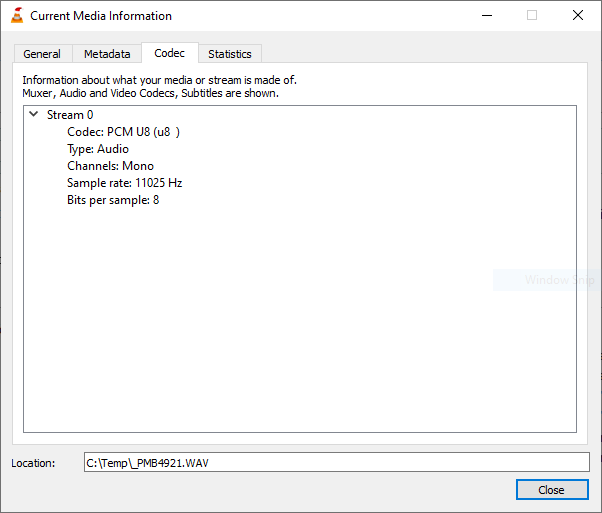Collapse the Stream 0 tree node
602x513 pixels.
[x=34, y=114]
